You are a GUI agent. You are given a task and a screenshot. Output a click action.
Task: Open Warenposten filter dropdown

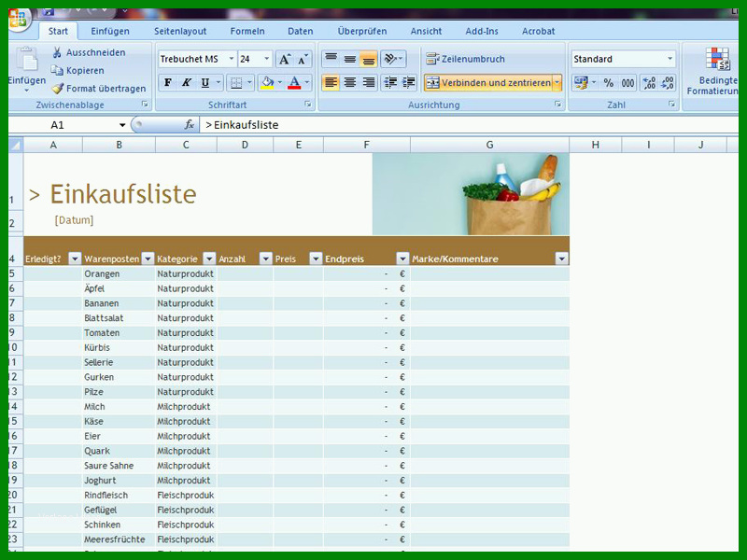click(148, 259)
